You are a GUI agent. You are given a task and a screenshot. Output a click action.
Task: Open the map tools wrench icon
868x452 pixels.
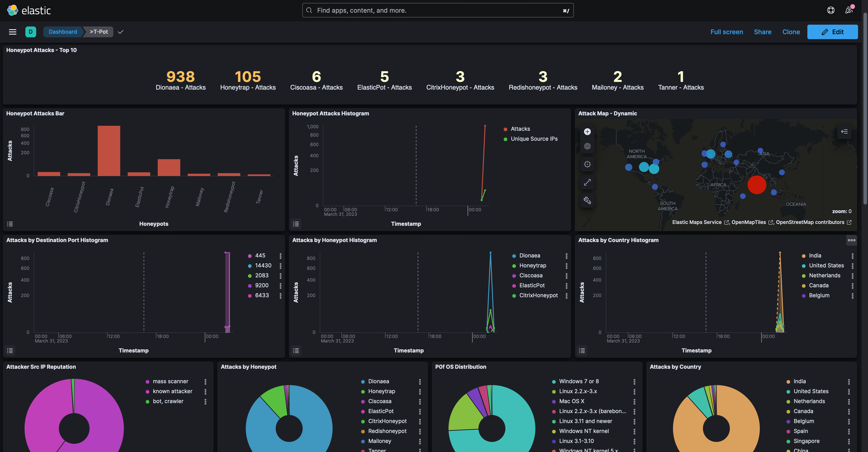click(587, 200)
